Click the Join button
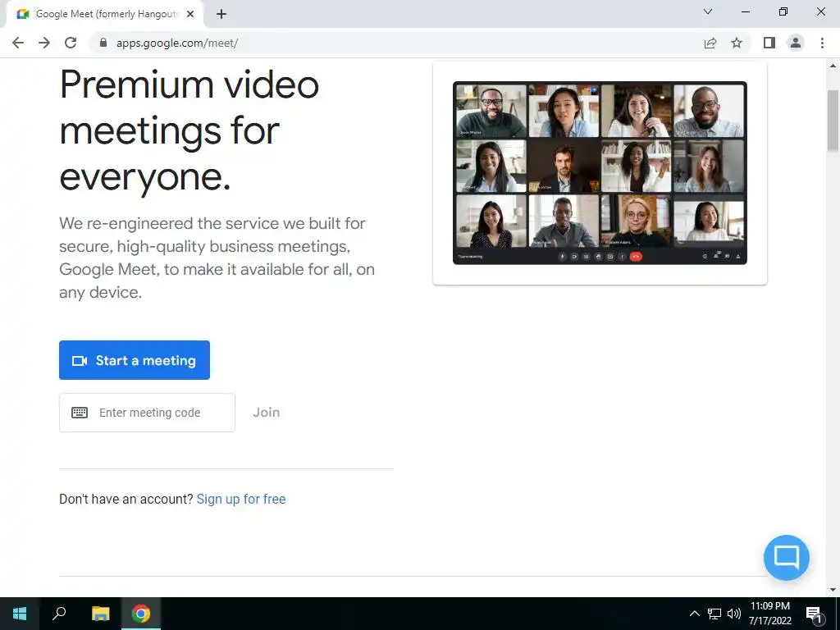Image resolution: width=840 pixels, height=630 pixels. pos(267,413)
